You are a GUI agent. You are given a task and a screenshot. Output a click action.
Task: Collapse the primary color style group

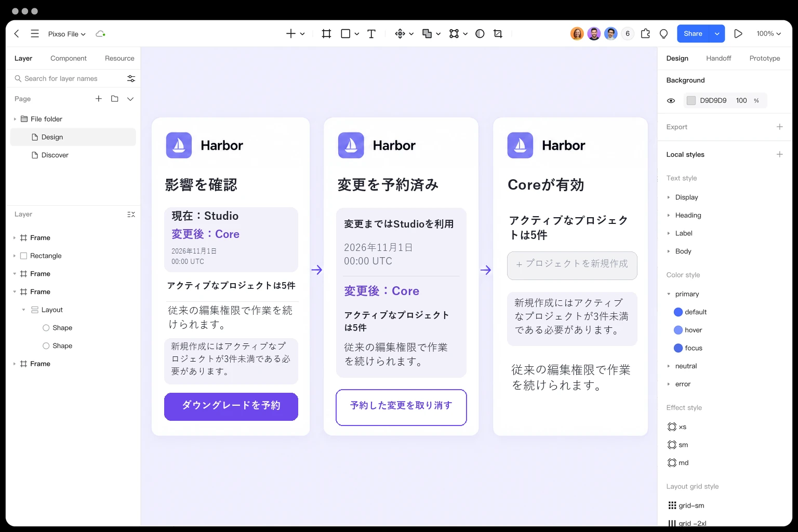669,294
